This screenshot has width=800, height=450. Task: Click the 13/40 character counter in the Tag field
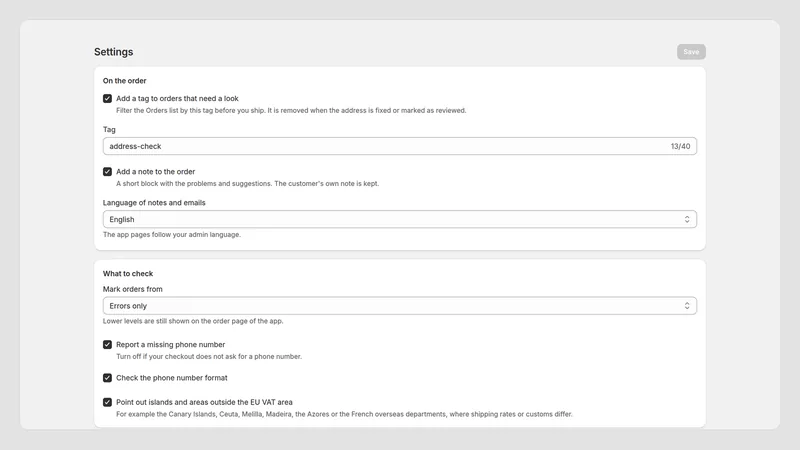(x=680, y=146)
